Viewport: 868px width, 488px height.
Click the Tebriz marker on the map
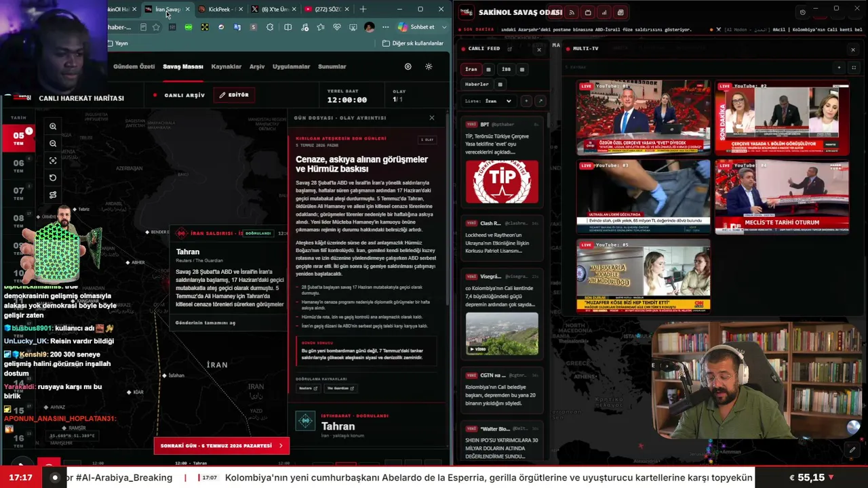tap(73, 209)
